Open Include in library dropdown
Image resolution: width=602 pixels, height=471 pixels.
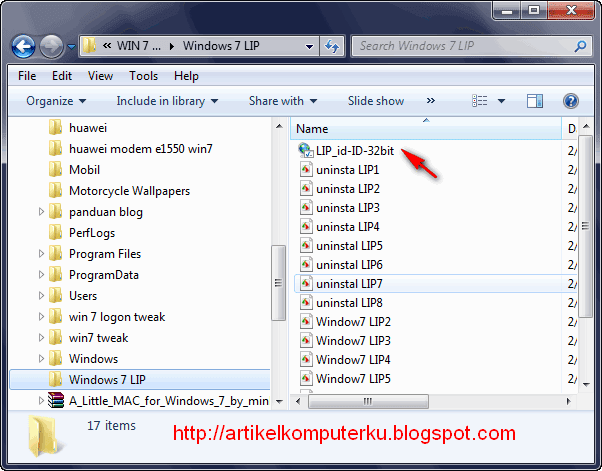coord(167,101)
